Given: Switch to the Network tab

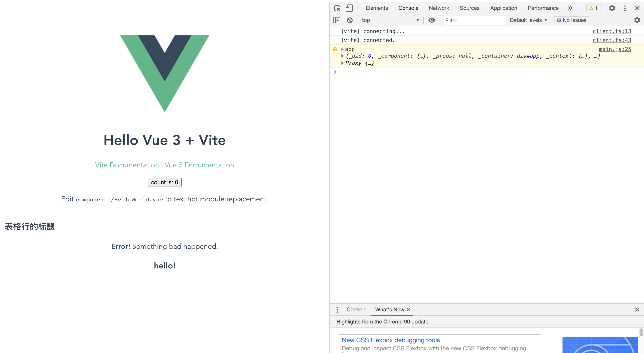Looking at the screenshot, I should [438, 8].
